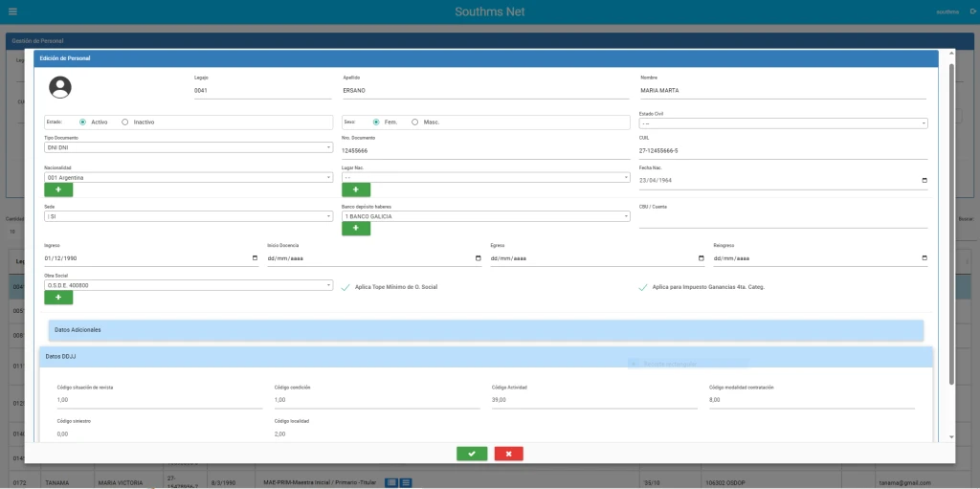Screen dimensions: 980x489
Task: Open calendar picker for Egreso date
Action: 701,258
